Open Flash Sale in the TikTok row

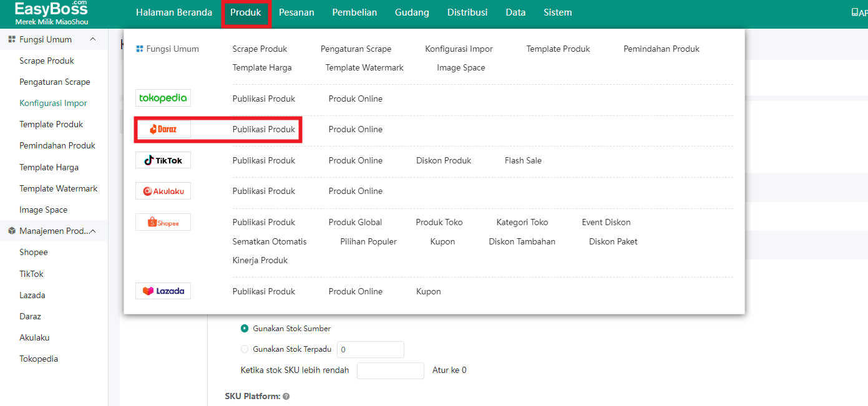[523, 160]
